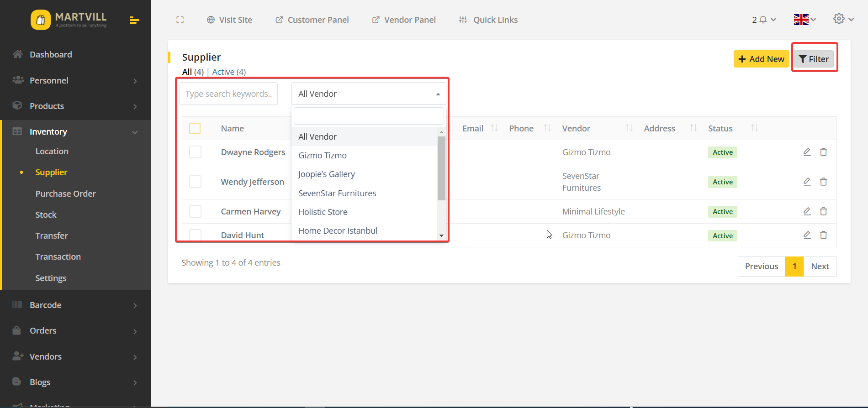Click the Visit Site globe icon
The height and width of the screenshot is (408, 868).
tap(211, 20)
